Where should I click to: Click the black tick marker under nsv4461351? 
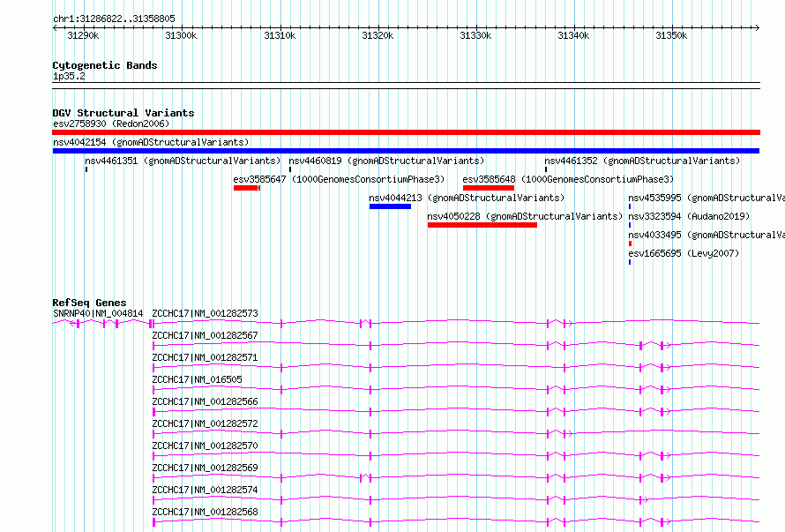click(x=86, y=169)
